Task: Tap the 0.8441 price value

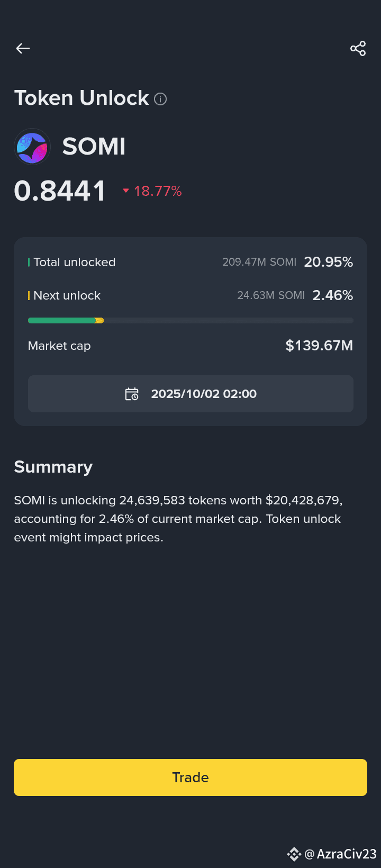Action: point(60,191)
